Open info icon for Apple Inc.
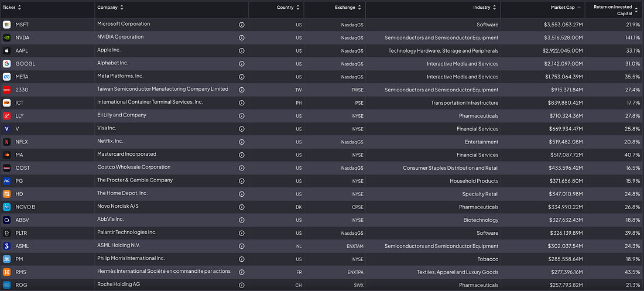 [241, 50]
